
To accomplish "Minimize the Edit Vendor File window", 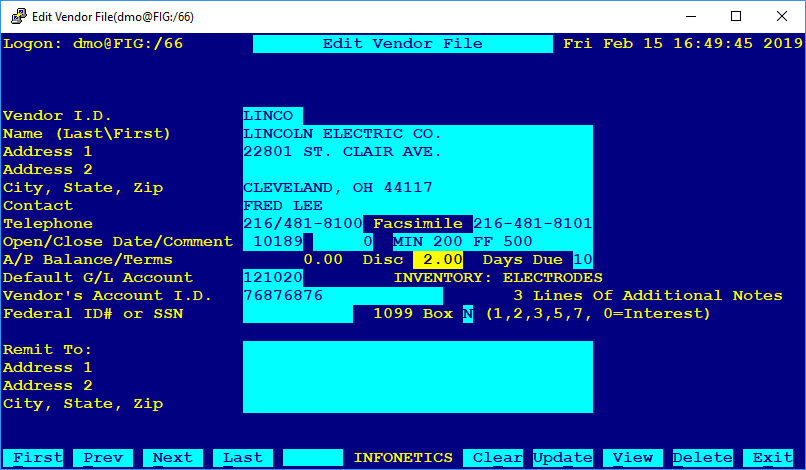I will (691, 16).
